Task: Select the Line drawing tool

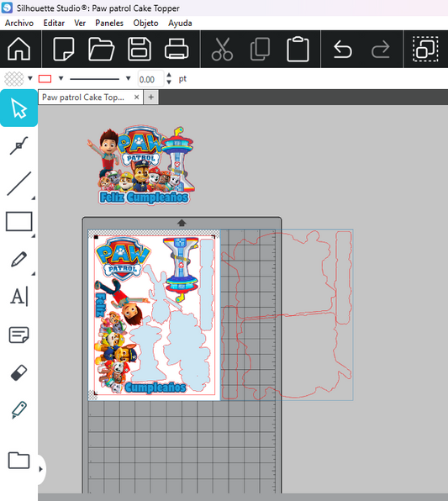Action: (x=18, y=184)
